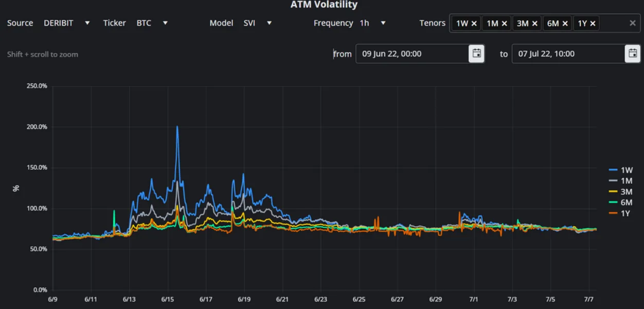644x309 pixels.
Task: Clear all selected tenors
Action: click(633, 23)
